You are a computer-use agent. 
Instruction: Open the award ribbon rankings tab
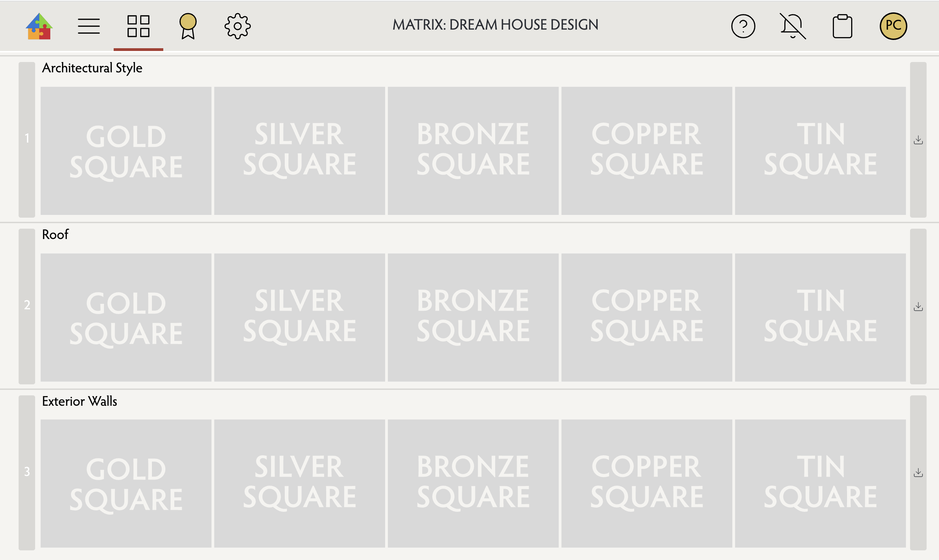[x=188, y=26]
